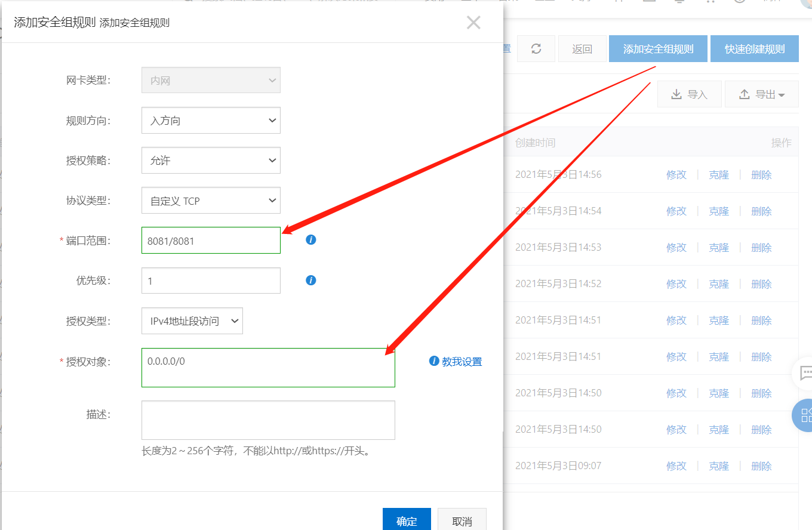Click the 操作 column header
Image resolution: width=812 pixels, height=530 pixels.
tap(781, 143)
